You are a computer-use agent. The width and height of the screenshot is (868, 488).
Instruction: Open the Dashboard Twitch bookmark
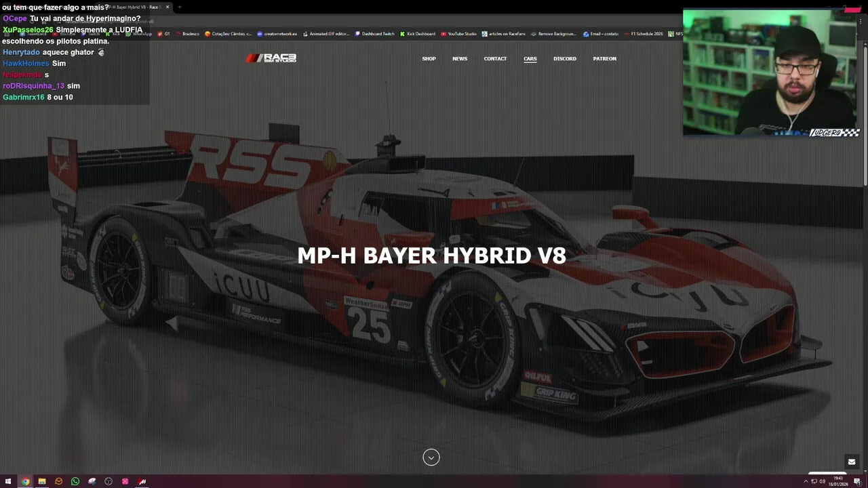(x=374, y=34)
